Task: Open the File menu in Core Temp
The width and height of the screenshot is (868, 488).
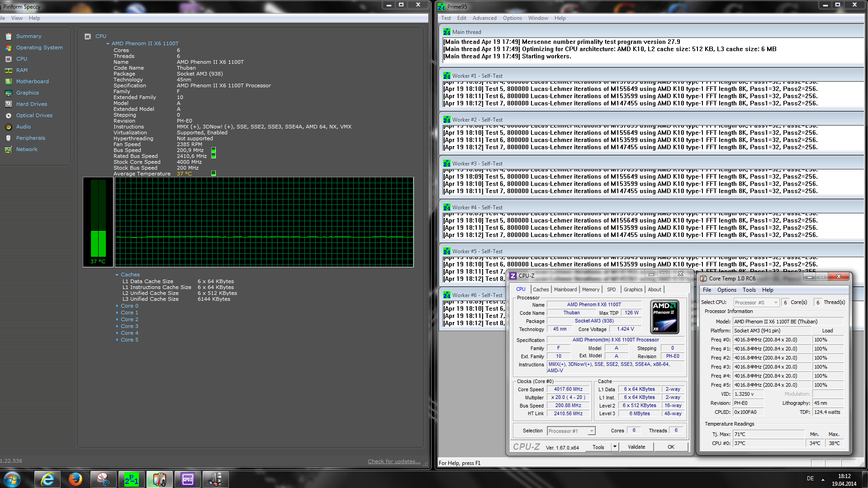Action: [707, 290]
